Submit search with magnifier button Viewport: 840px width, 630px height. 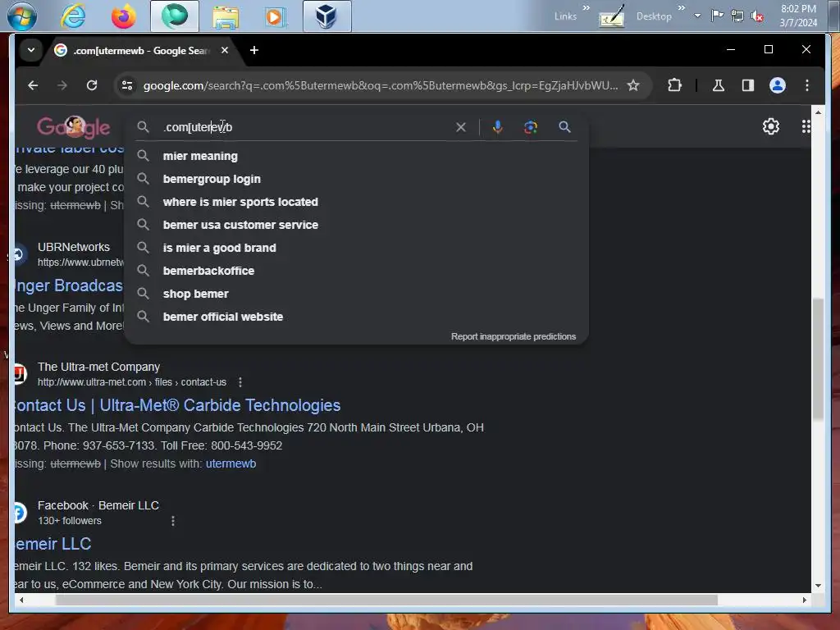564,127
